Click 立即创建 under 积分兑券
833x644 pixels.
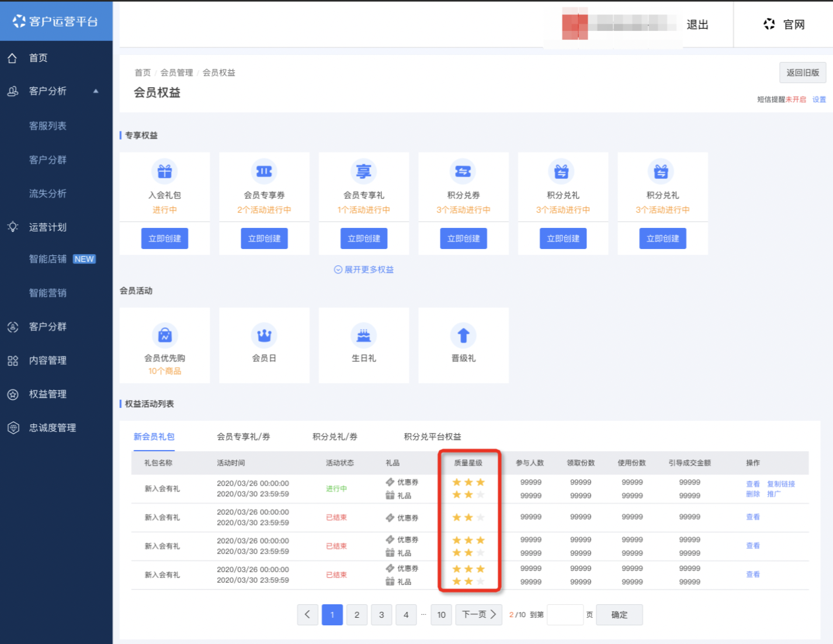[x=463, y=238]
